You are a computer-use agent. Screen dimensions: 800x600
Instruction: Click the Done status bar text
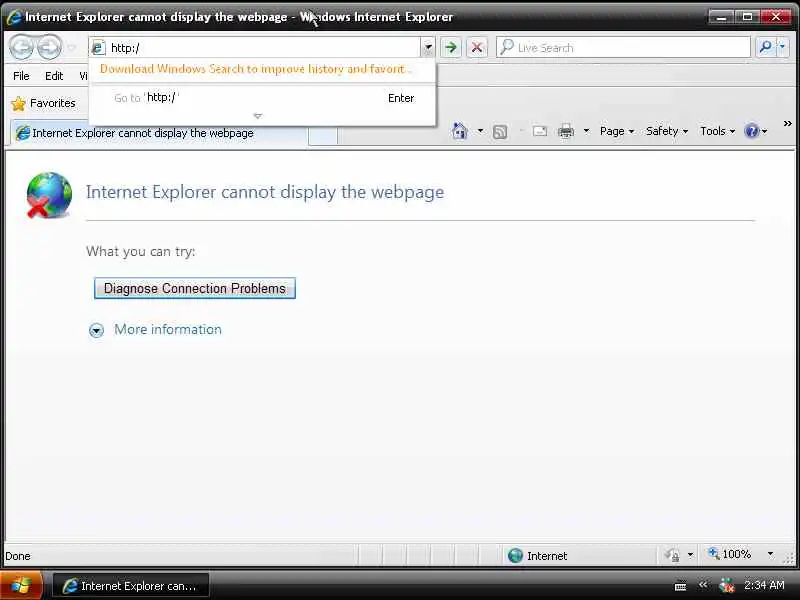pos(18,556)
